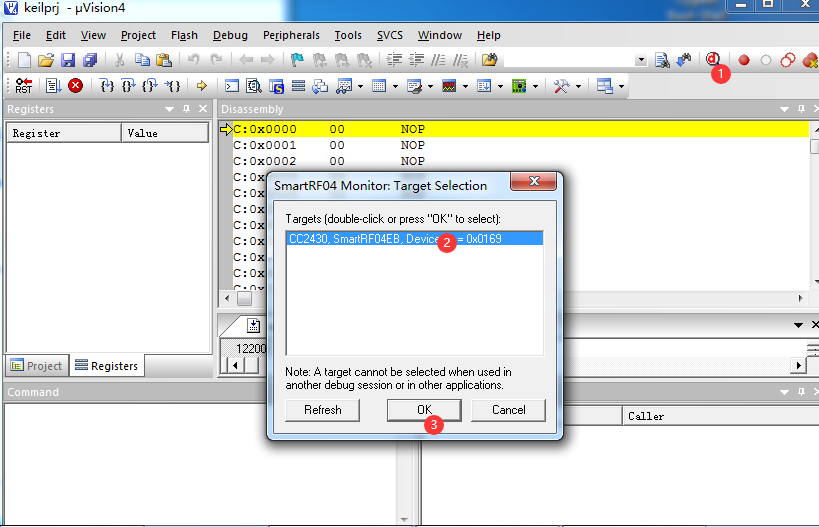Switch to the Registers tab
819x527 pixels.
(107, 366)
